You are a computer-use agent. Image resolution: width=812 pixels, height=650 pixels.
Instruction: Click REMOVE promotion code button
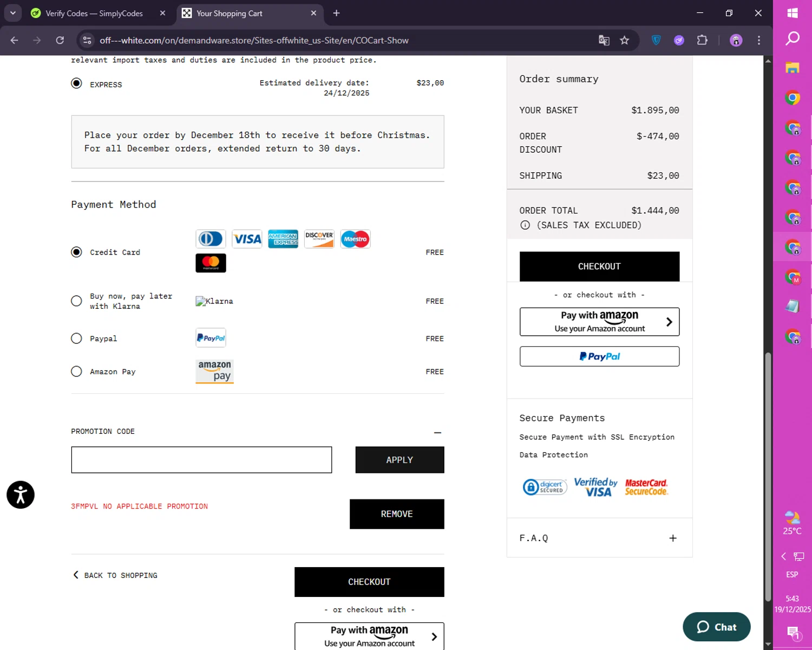point(397,514)
